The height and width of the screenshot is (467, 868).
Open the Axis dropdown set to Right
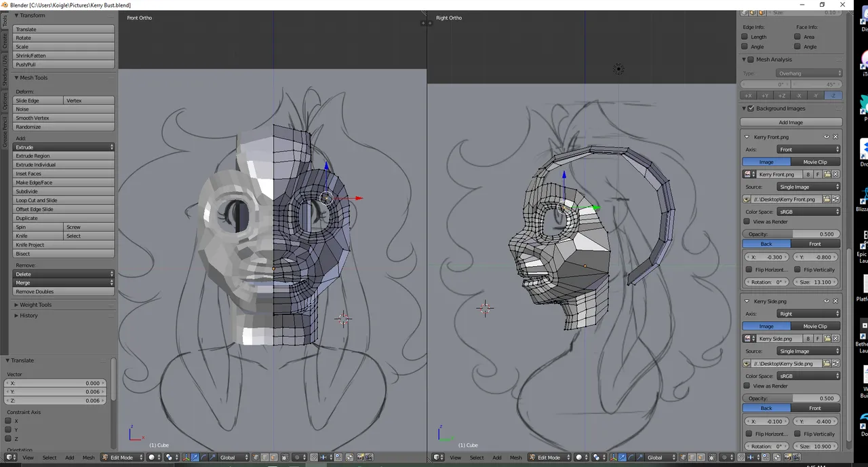click(809, 314)
